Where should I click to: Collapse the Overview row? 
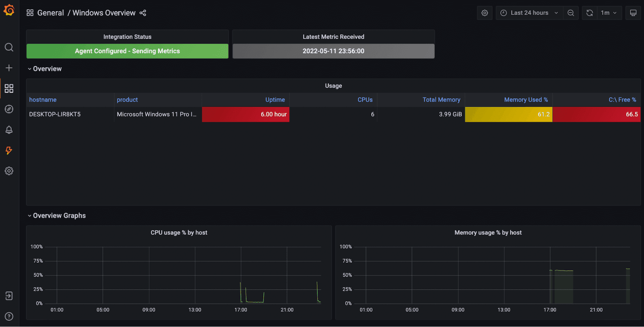point(45,69)
